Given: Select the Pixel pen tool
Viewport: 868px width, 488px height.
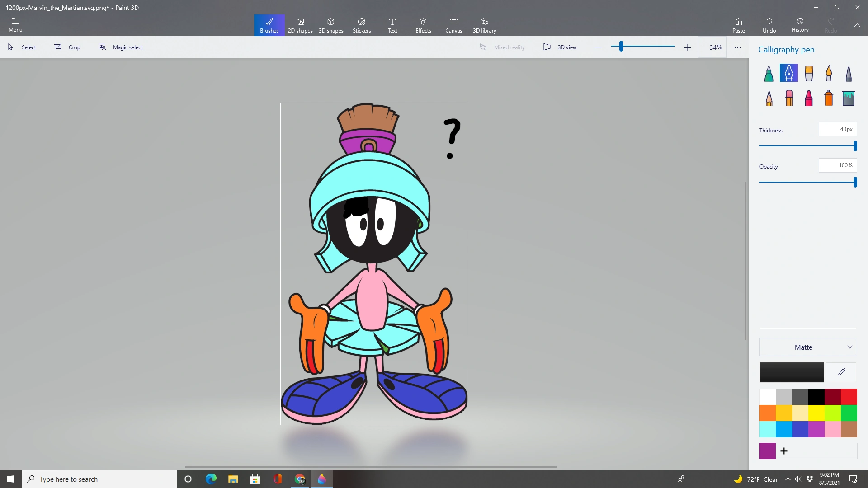Looking at the screenshot, I should 849,74.
